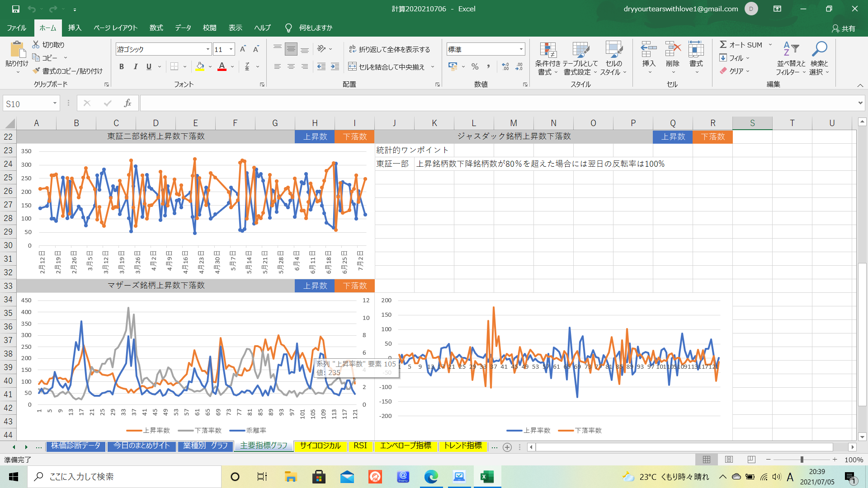Click the Insert Function fx icon

[127, 103]
